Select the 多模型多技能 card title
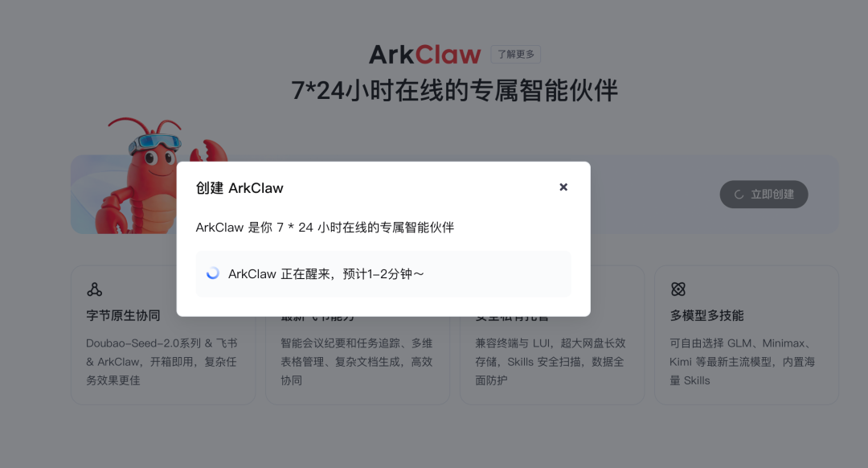Viewport: 868px width, 468px height. (x=707, y=316)
